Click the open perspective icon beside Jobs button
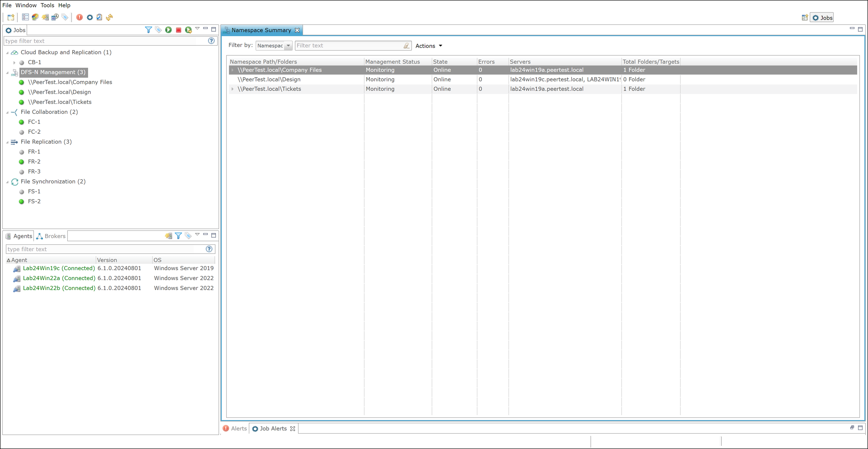 (x=805, y=18)
